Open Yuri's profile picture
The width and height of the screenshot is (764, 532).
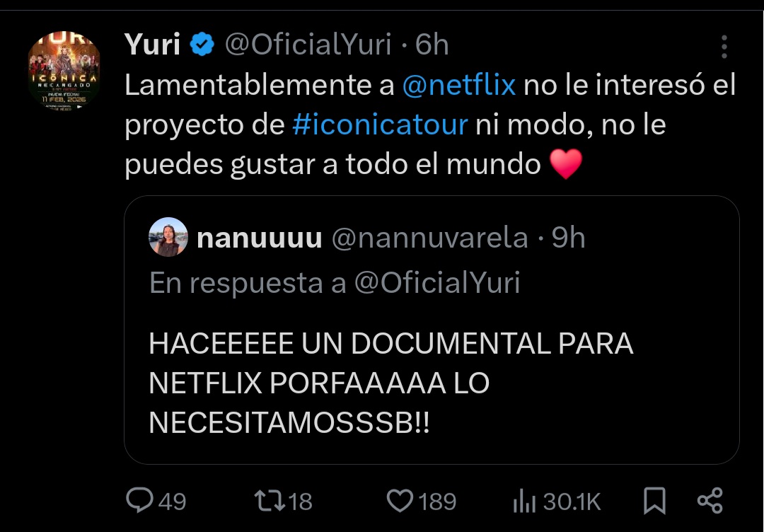coord(64,69)
